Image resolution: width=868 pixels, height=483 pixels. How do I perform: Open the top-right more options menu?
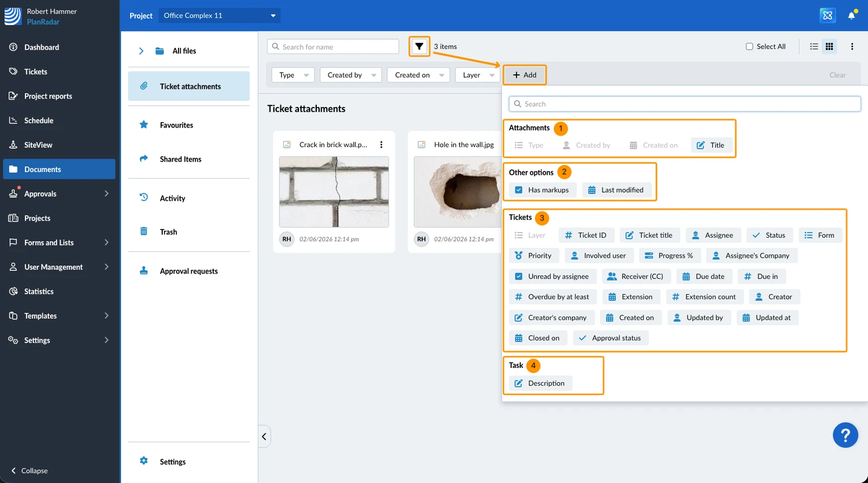pyautogui.click(x=852, y=47)
